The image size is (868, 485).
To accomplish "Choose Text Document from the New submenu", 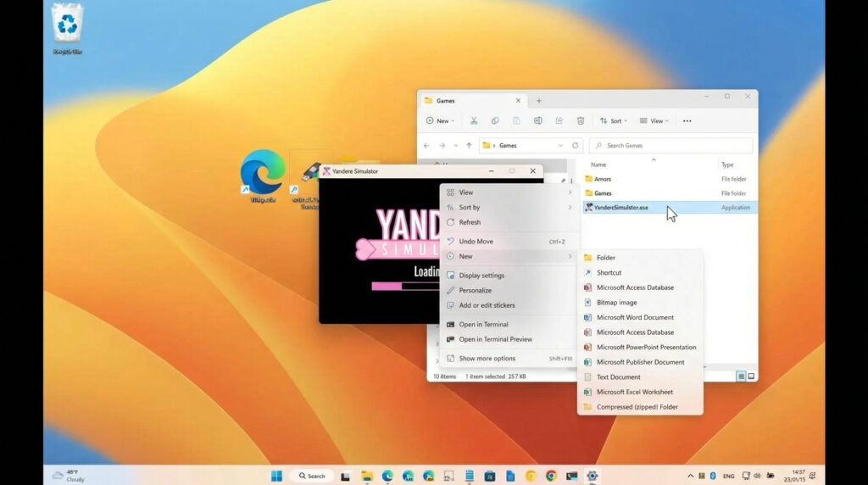I will pyautogui.click(x=618, y=377).
